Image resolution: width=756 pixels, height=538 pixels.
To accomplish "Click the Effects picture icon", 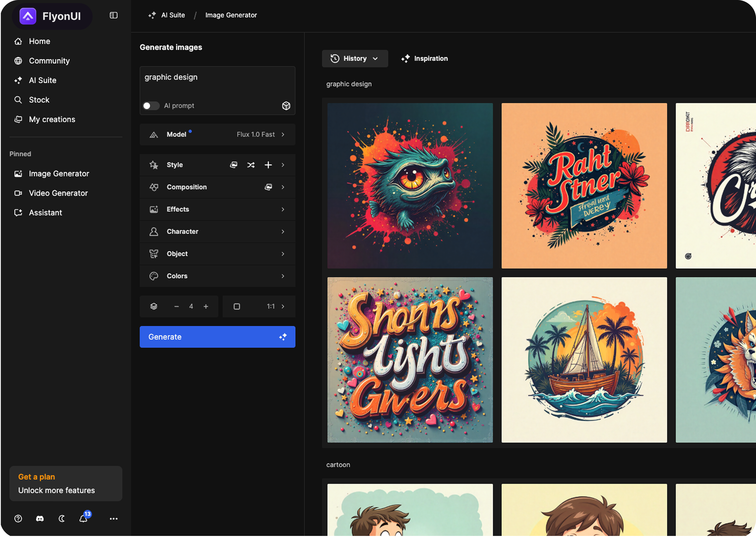I will click(154, 209).
